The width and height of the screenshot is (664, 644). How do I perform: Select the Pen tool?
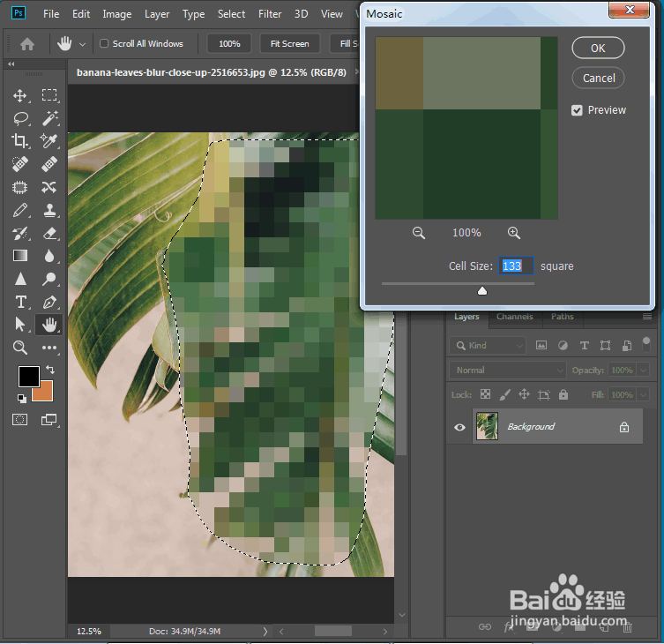(x=49, y=302)
